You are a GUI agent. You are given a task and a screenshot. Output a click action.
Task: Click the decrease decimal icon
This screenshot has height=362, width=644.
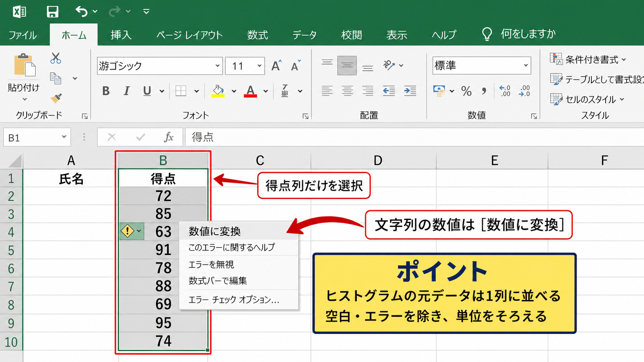(x=524, y=91)
